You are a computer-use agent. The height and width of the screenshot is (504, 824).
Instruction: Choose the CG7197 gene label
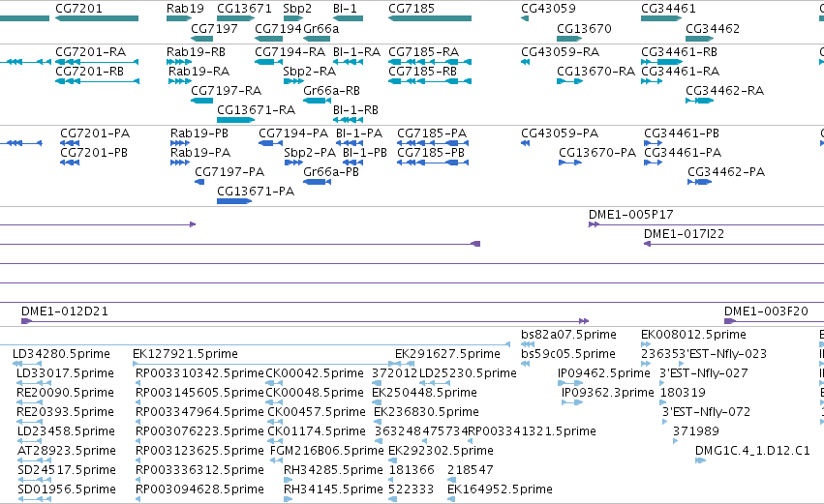point(214,28)
